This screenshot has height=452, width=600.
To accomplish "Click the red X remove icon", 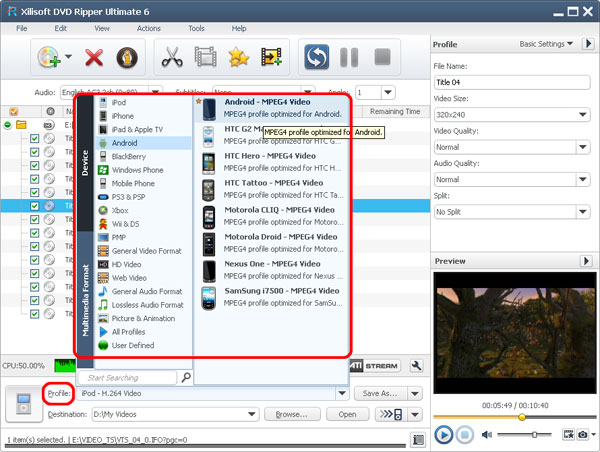I will (x=94, y=57).
